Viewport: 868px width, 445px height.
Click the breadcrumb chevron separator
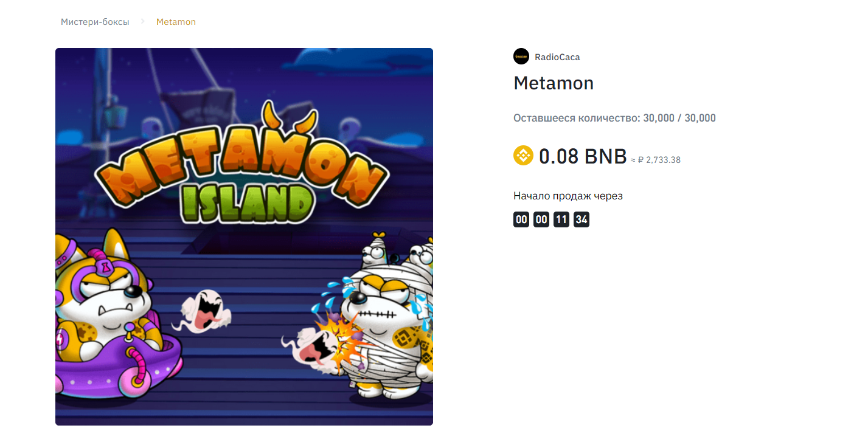(x=143, y=21)
